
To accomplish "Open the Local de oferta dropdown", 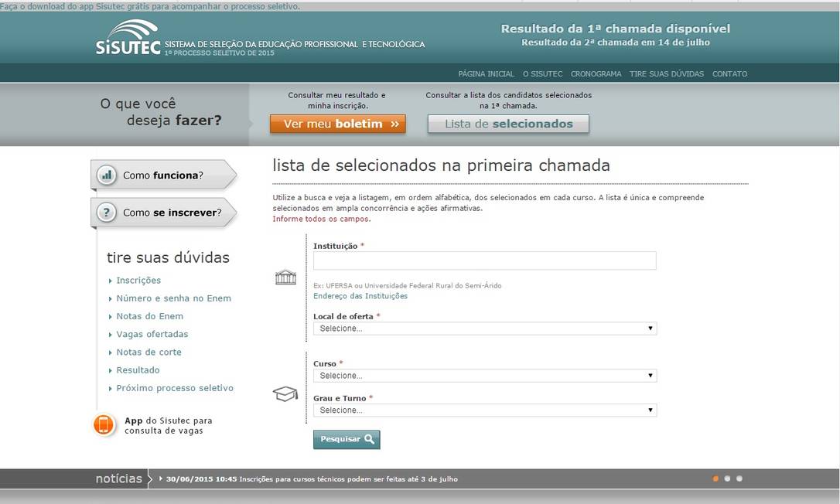I will tap(484, 329).
